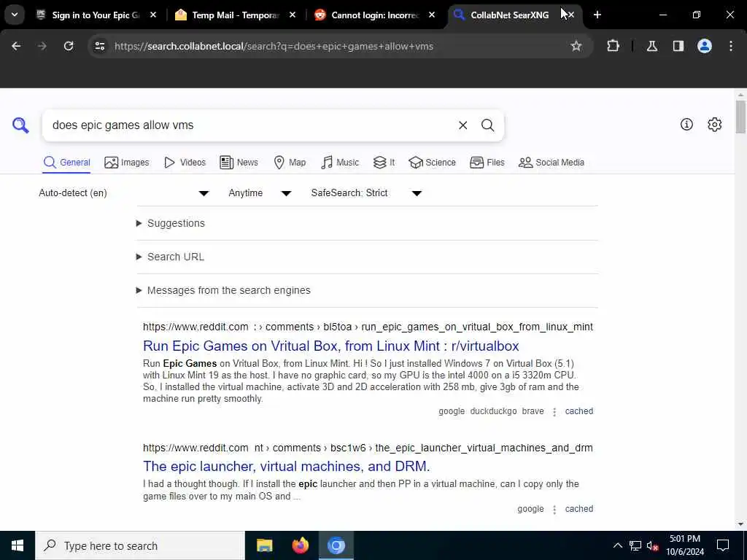Go back to previous page

(x=16, y=46)
